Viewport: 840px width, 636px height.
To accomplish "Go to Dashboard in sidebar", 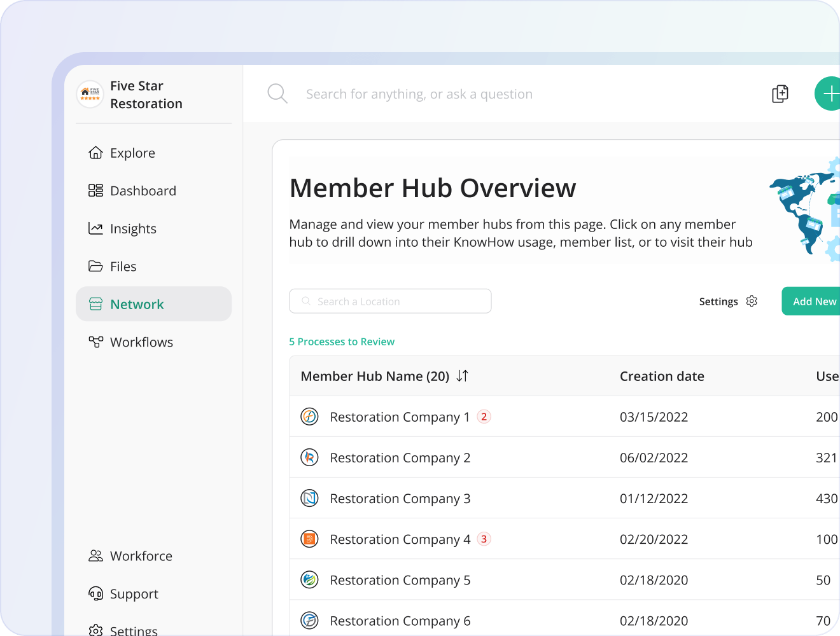I will pos(143,191).
